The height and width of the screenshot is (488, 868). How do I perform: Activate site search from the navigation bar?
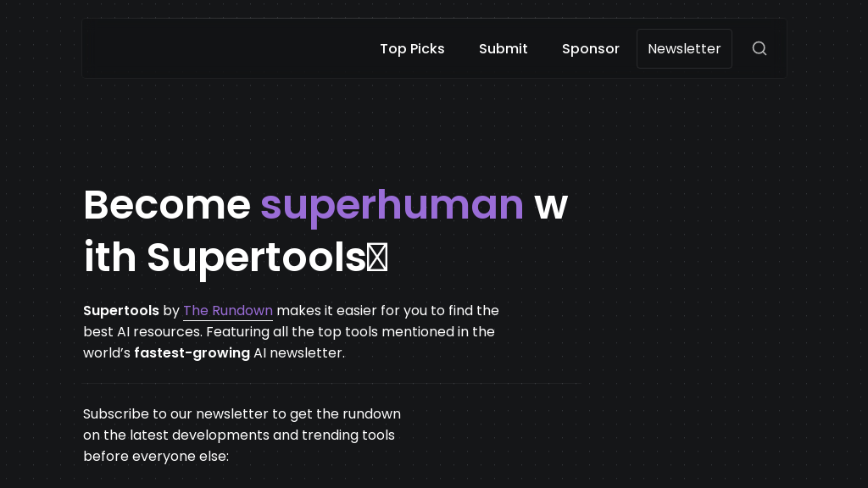(x=759, y=48)
